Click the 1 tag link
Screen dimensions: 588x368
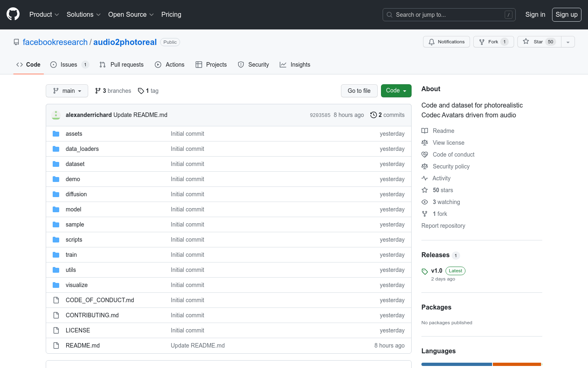click(x=148, y=91)
